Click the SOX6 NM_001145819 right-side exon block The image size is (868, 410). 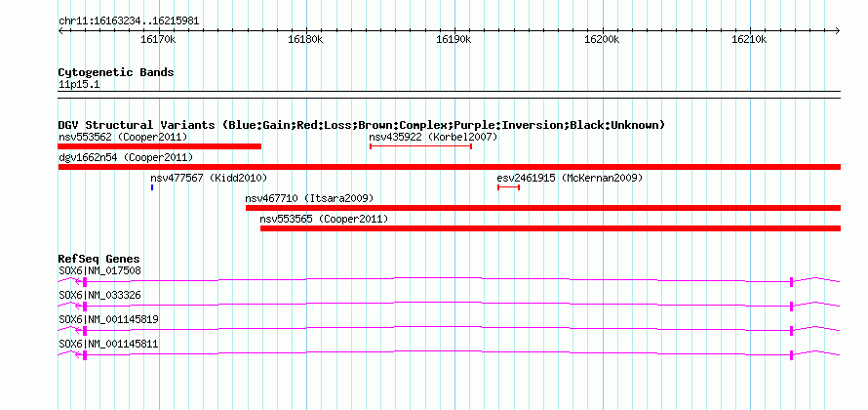coord(792,331)
